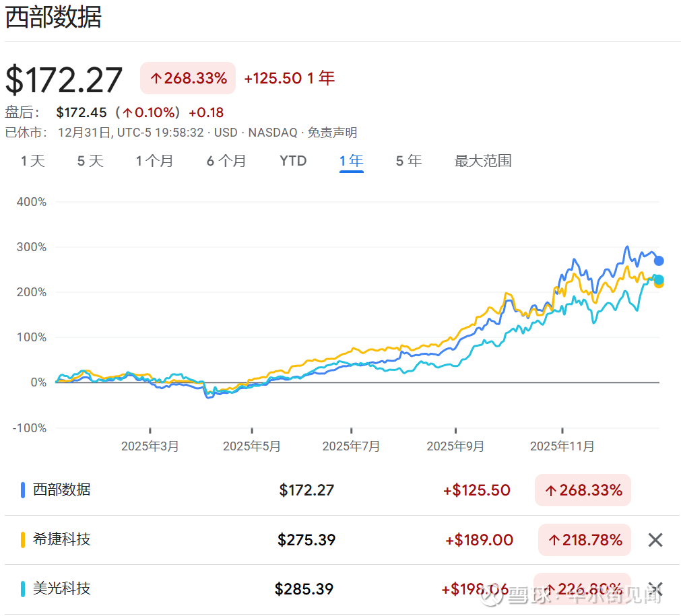Image resolution: width=681 pixels, height=616 pixels.
Task: Select the 1 天 time range tab
Action: pyautogui.click(x=32, y=161)
